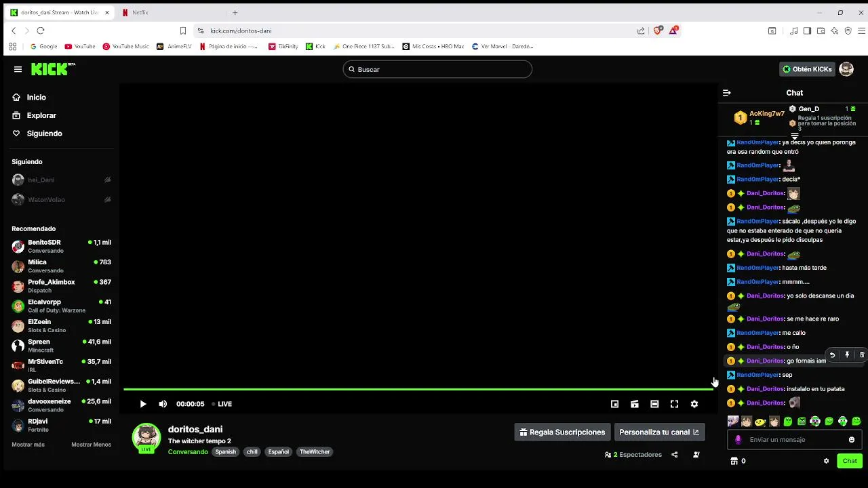The width and height of the screenshot is (868, 488).
Task: Open the Brave Wallet icon
Action: pos(821,30)
